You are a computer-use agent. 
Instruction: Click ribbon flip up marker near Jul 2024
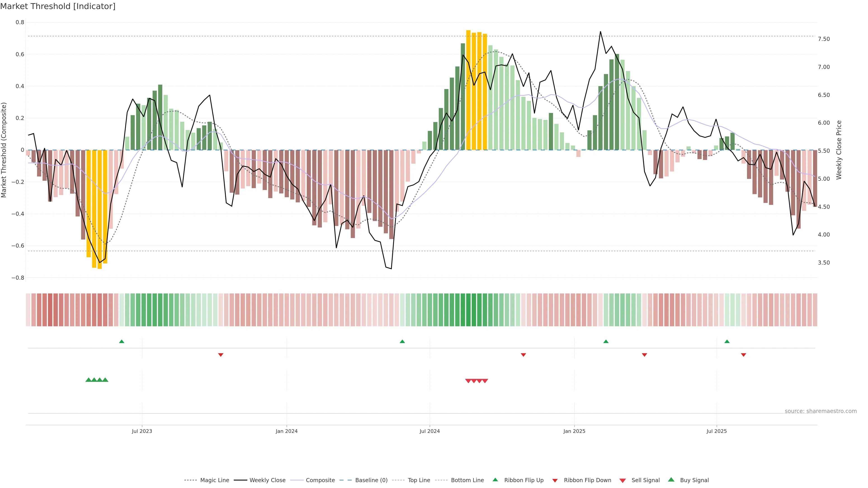(402, 342)
